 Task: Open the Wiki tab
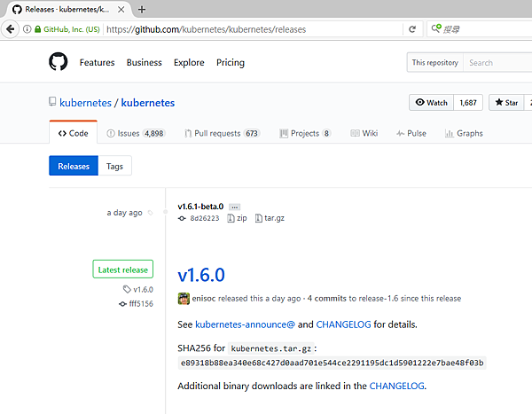pyautogui.click(x=364, y=133)
